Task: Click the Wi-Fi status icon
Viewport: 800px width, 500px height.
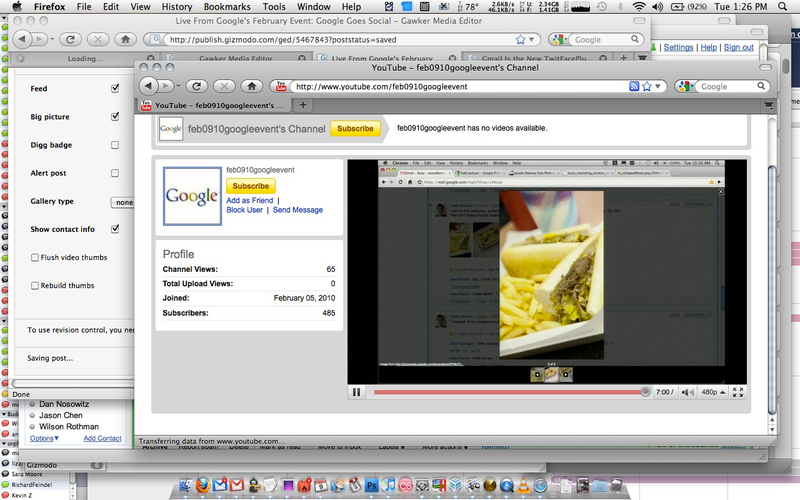Action: coord(639,7)
